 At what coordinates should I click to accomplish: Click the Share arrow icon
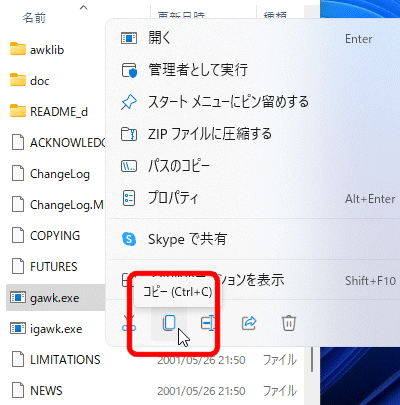249,323
